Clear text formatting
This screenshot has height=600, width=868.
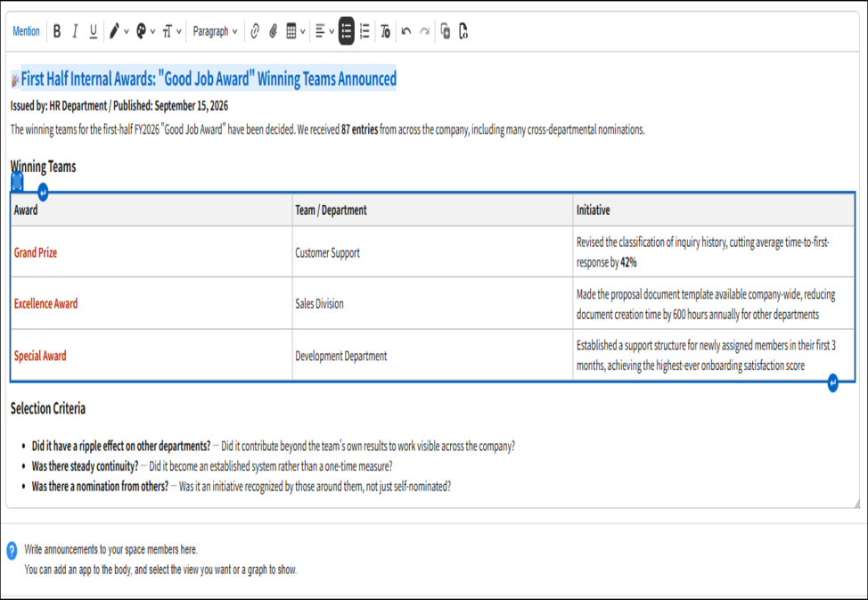coord(385,31)
